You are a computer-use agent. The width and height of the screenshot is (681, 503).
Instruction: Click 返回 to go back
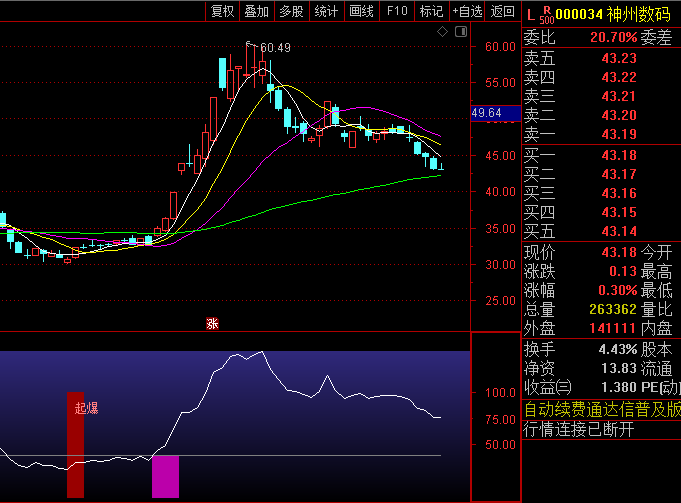(502, 11)
